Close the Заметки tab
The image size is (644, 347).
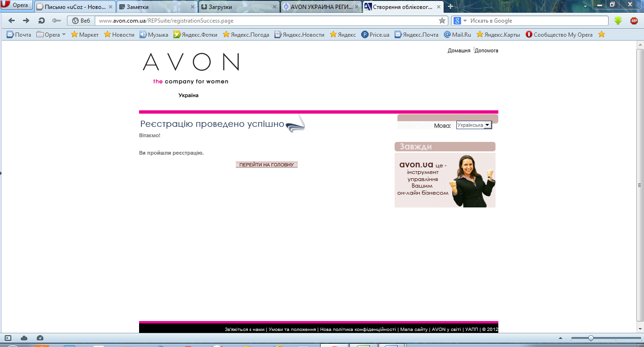pyautogui.click(x=192, y=7)
